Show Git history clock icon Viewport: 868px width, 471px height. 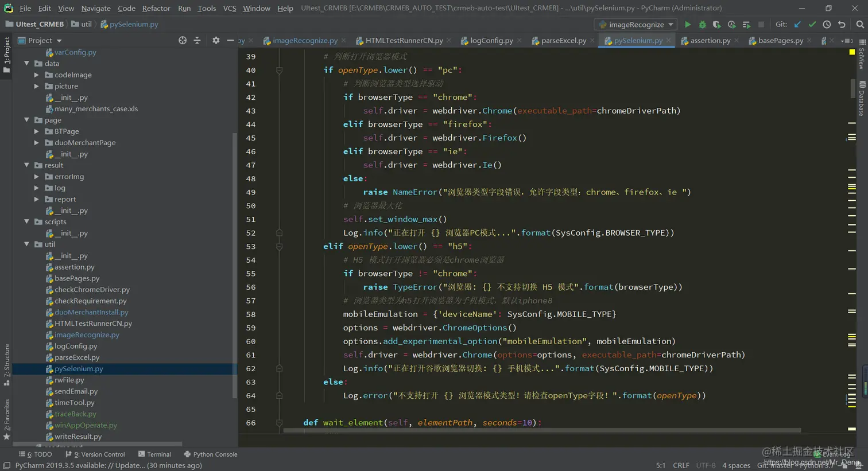pyautogui.click(x=827, y=25)
